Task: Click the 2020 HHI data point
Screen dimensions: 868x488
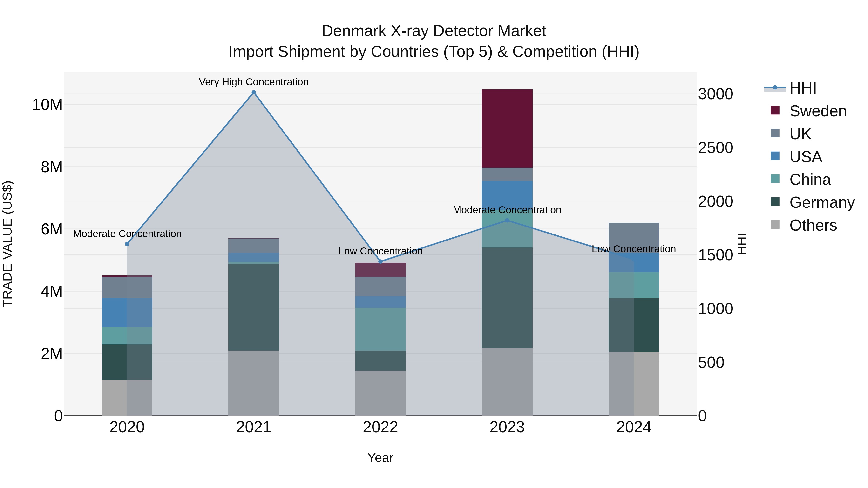Action: (127, 244)
